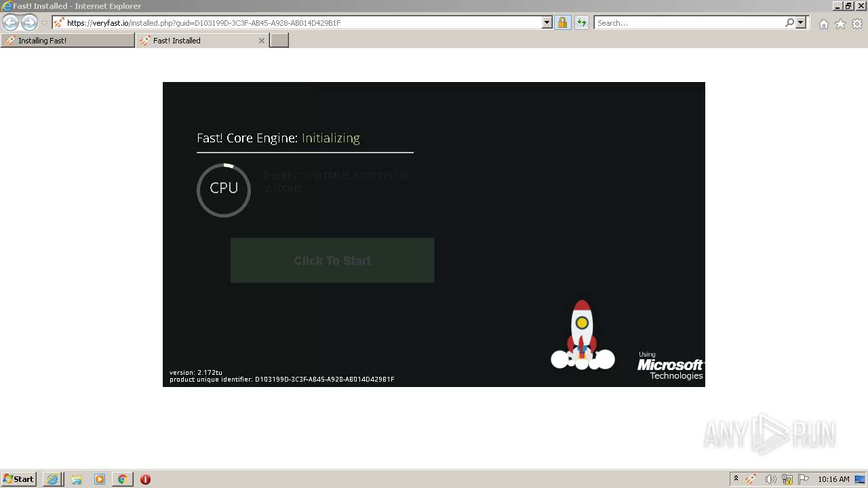Switch to the Installing Fast! tab
The width and height of the screenshot is (868, 488).
point(68,41)
